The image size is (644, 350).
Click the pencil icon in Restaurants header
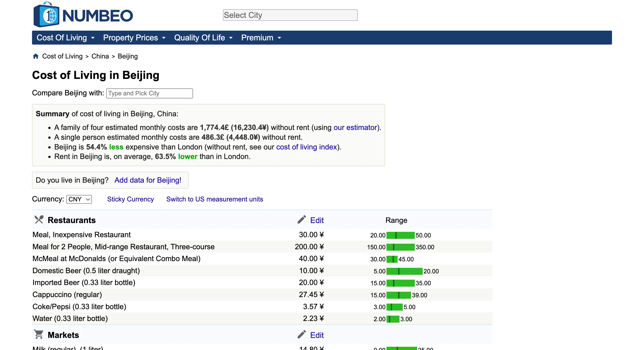tap(302, 219)
